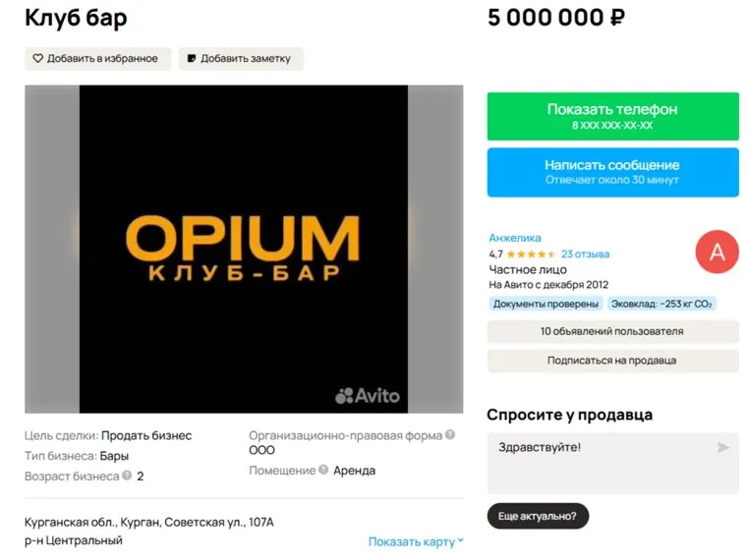Click the heart icon for favorites
The height and width of the screenshot is (560, 747).
38,59
